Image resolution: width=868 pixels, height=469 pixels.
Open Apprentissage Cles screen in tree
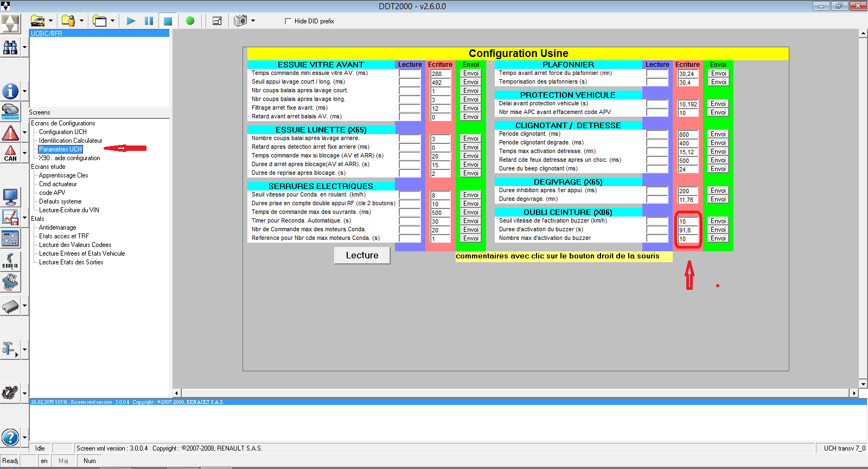[x=63, y=175]
